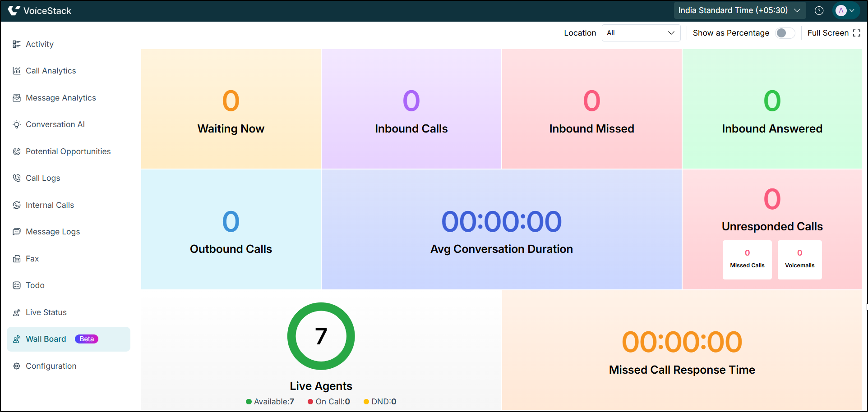Expand the timezone selector
This screenshot has width=868, height=412.
(739, 10)
